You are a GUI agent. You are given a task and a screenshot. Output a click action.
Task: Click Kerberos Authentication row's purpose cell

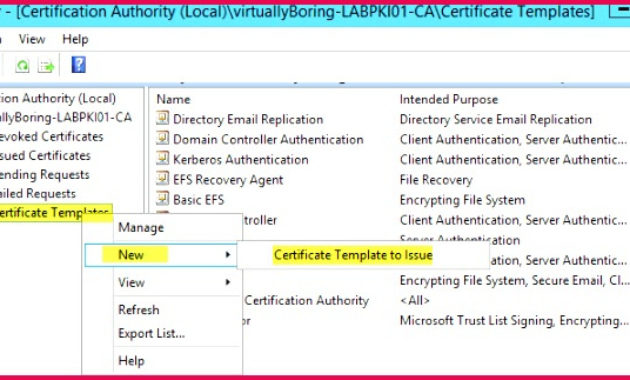point(513,159)
